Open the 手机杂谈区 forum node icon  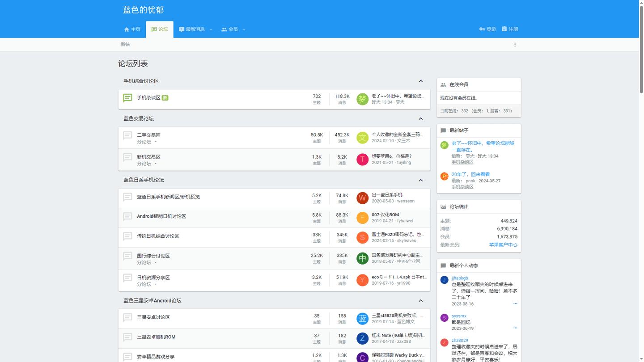tap(127, 98)
